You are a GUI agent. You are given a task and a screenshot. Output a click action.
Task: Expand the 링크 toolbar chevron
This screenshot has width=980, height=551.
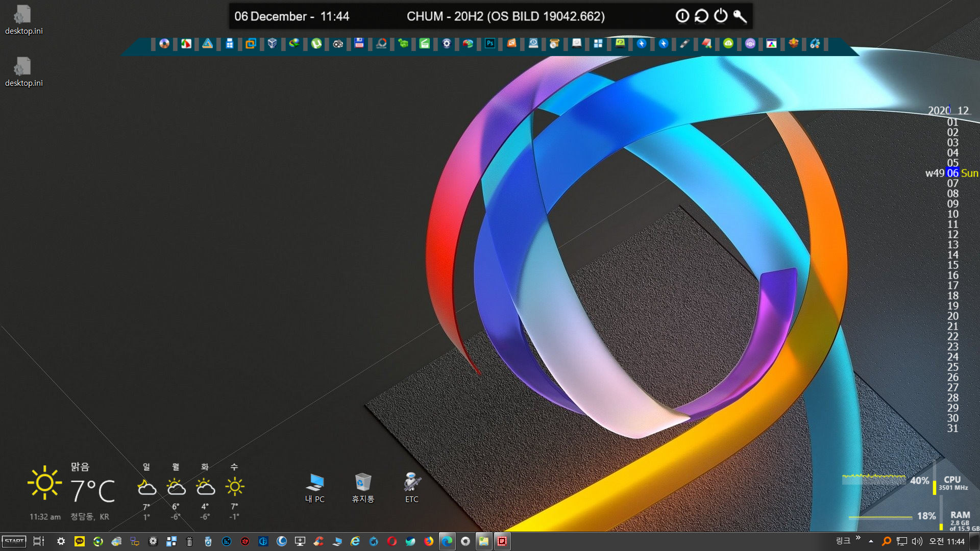point(858,538)
